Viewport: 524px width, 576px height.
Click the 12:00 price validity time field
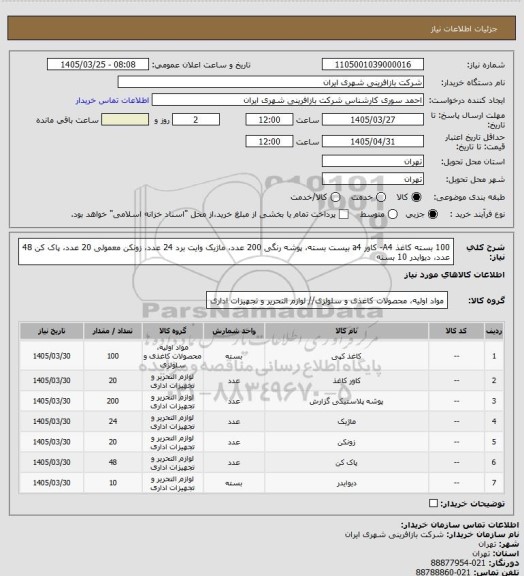[x=269, y=141]
